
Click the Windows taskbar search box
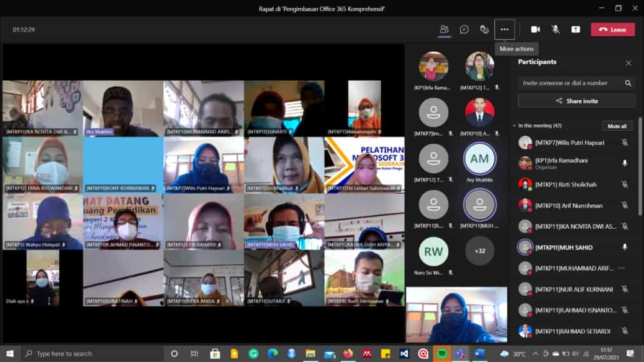[x=91, y=353]
